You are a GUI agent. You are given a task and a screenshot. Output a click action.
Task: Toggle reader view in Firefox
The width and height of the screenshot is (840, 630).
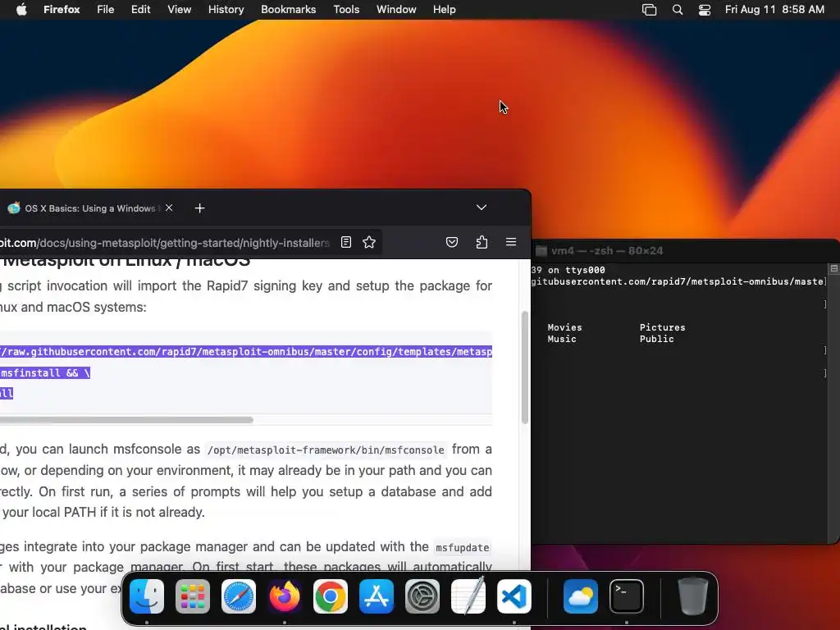pyautogui.click(x=346, y=242)
